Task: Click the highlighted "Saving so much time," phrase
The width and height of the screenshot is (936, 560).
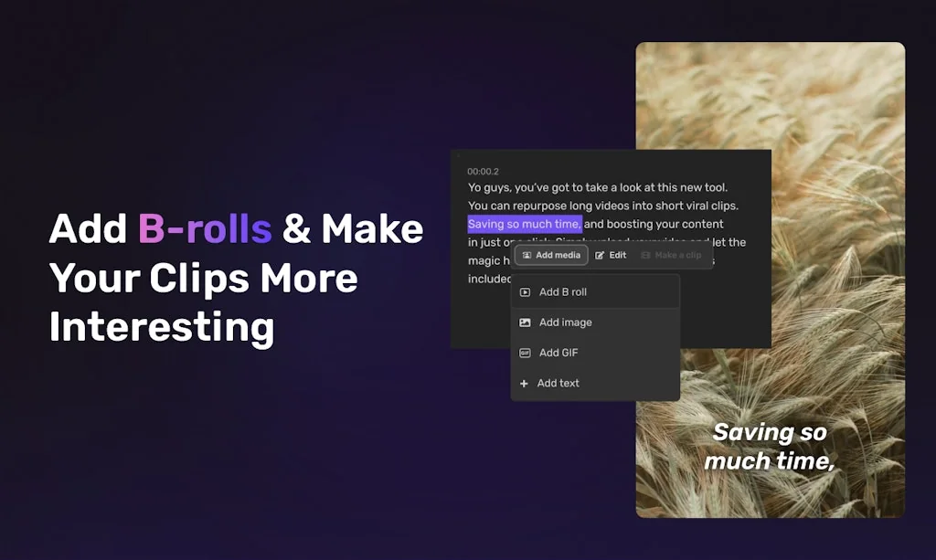Action: click(x=525, y=224)
